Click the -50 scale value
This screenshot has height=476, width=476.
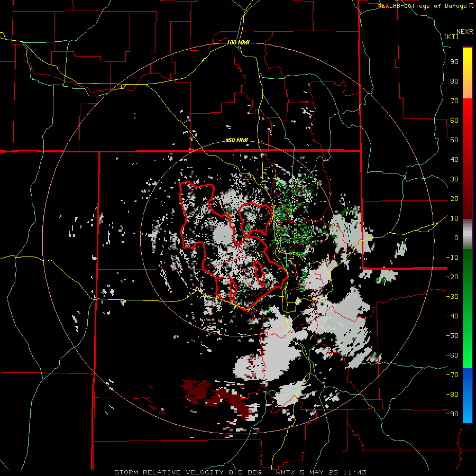tap(452, 336)
